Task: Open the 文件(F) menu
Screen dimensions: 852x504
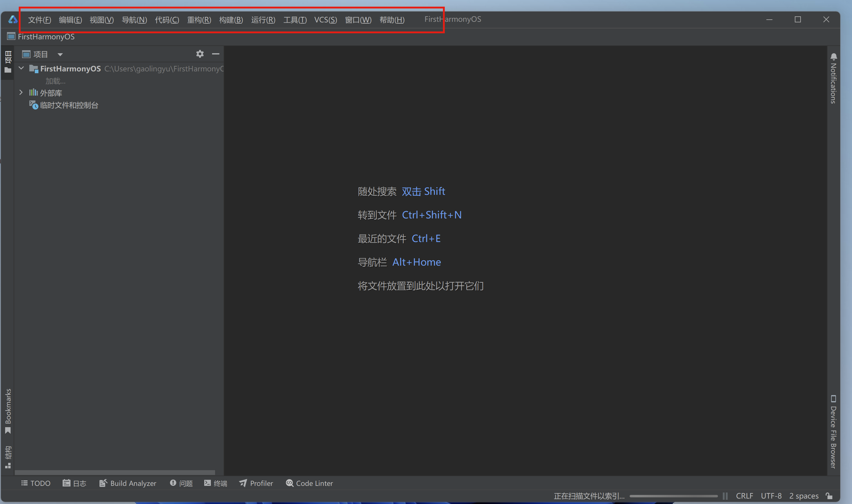Action: coord(39,20)
